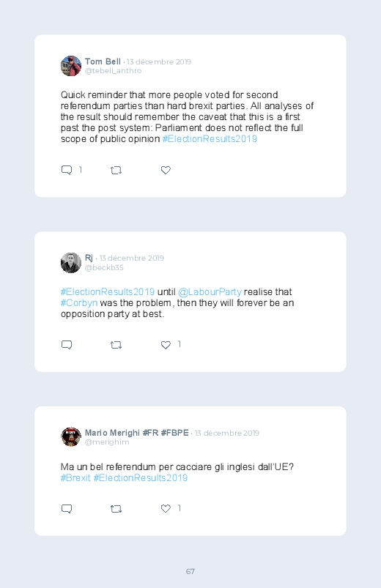Like Tom Bell's second referendum tweet
This screenshot has height=588, width=381.
tap(166, 171)
